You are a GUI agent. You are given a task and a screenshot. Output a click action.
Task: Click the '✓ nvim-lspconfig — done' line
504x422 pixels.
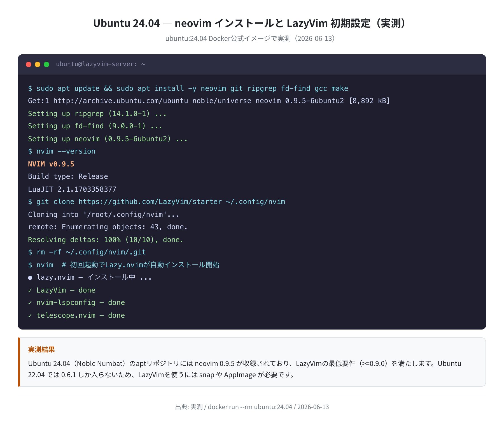pyautogui.click(x=76, y=303)
